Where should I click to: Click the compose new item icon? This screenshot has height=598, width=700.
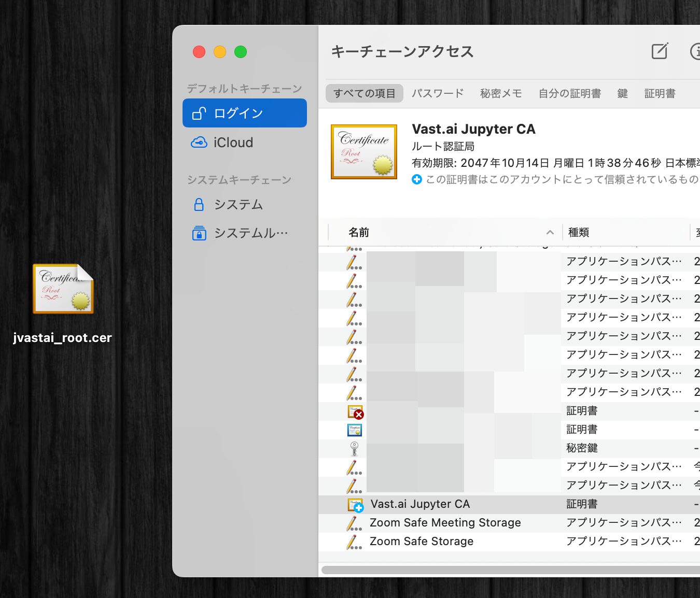tap(660, 51)
